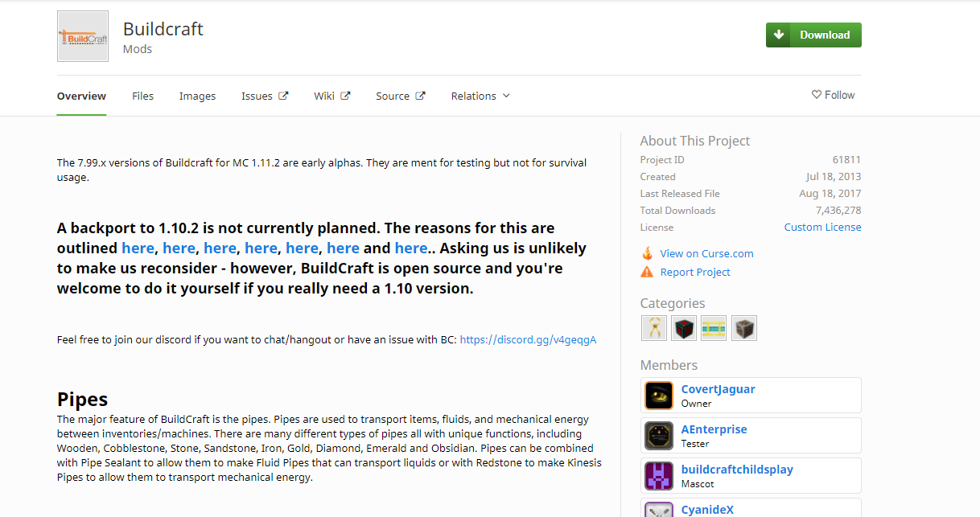Click the green Download button
Screen dimensions: 980x517
point(813,35)
